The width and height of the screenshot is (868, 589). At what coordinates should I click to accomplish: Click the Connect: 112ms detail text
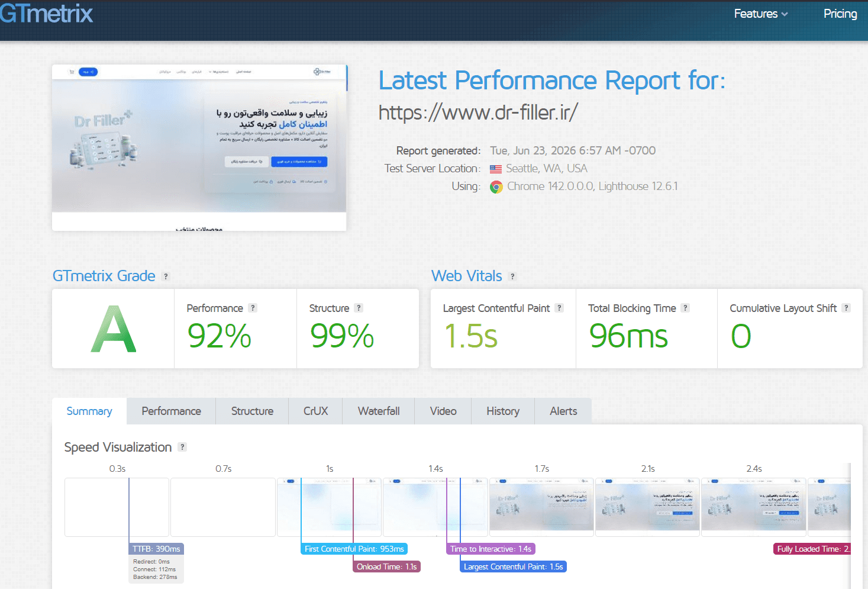coord(154,569)
